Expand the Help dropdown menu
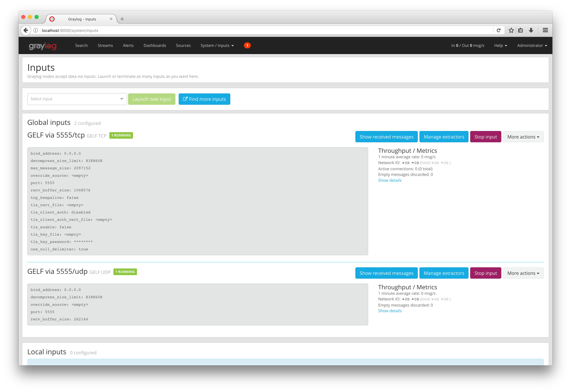The image size is (571, 392). click(x=501, y=45)
